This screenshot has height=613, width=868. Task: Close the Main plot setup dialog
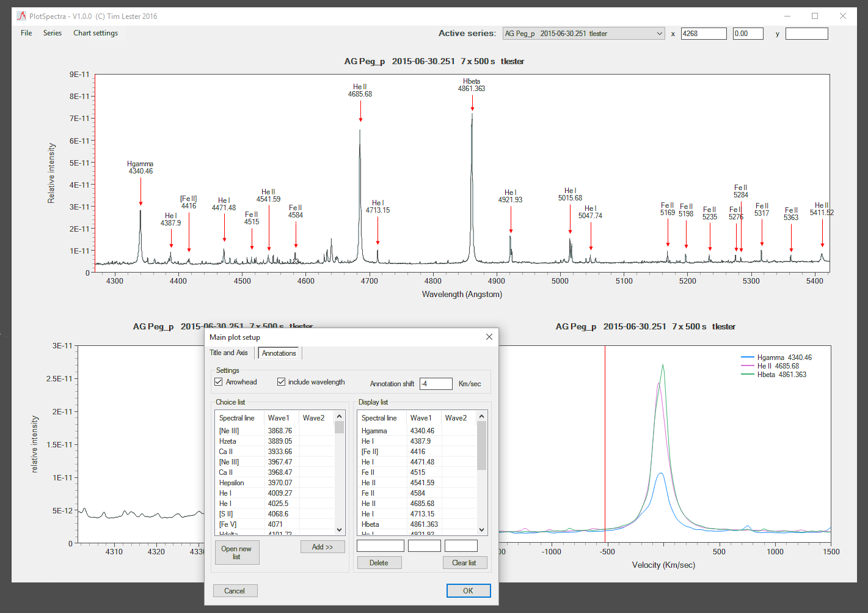point(489,337)
